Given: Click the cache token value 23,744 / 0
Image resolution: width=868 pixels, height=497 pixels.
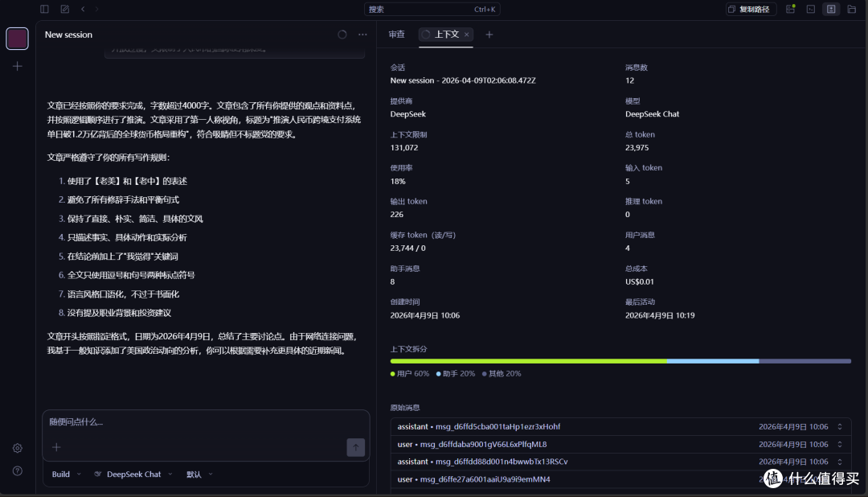Looking at the screenshot, I should click(408, 249).
